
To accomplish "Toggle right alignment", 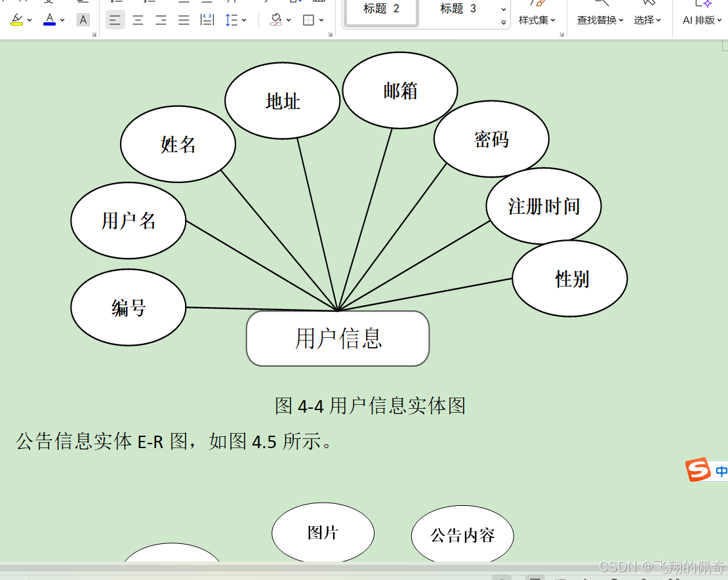I will pos(160,20).
